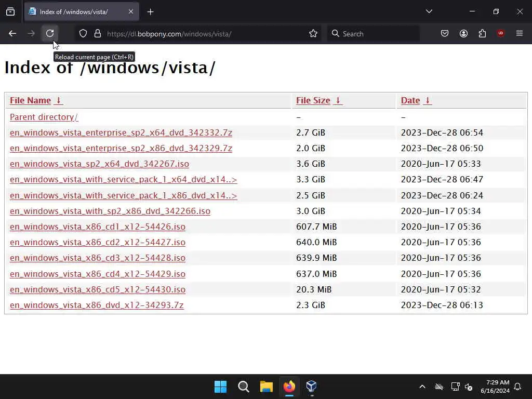
Task: Open network status tray icon
Action: point(455,387)
